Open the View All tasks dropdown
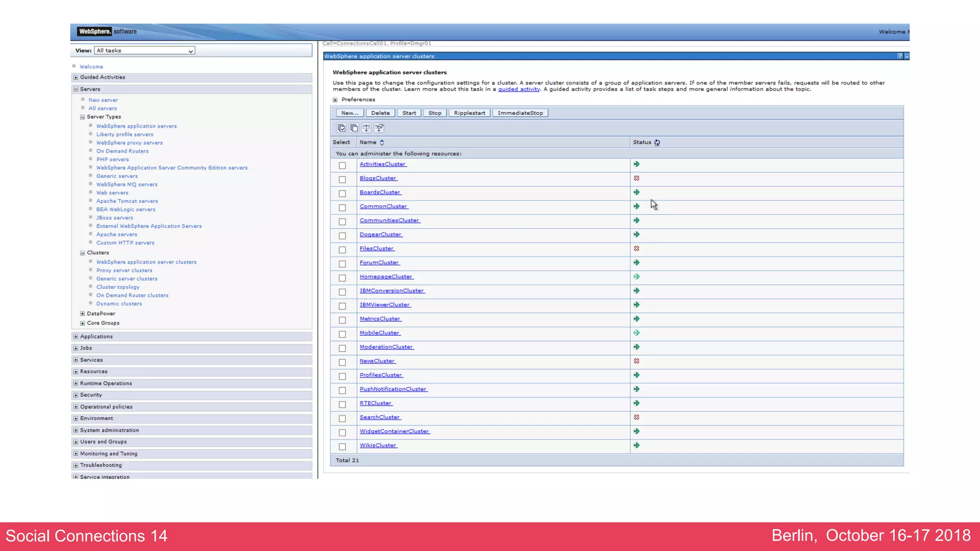Screen dimensions: 980x551 click(145, 51)
